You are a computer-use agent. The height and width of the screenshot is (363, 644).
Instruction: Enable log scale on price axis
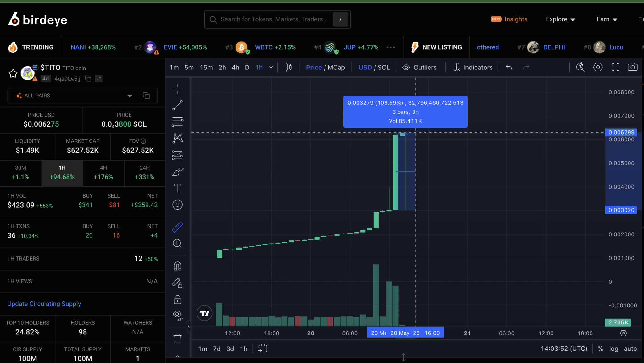pos(613,348)
